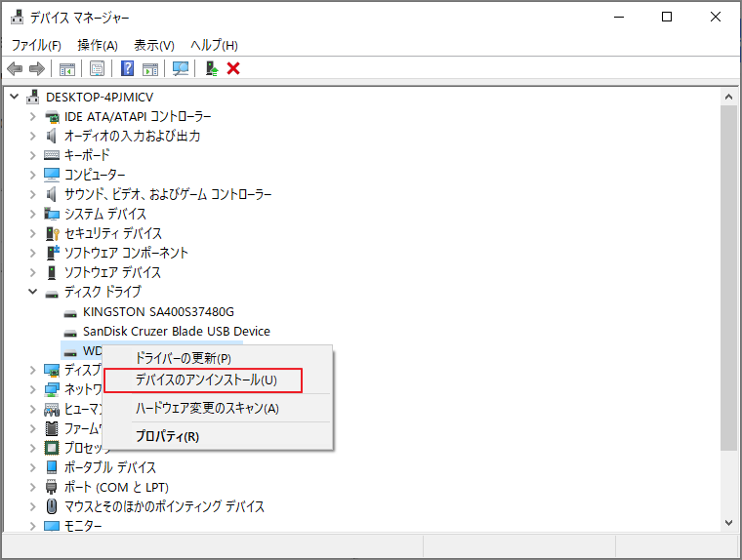Expand the モニター category

point(32,526)
